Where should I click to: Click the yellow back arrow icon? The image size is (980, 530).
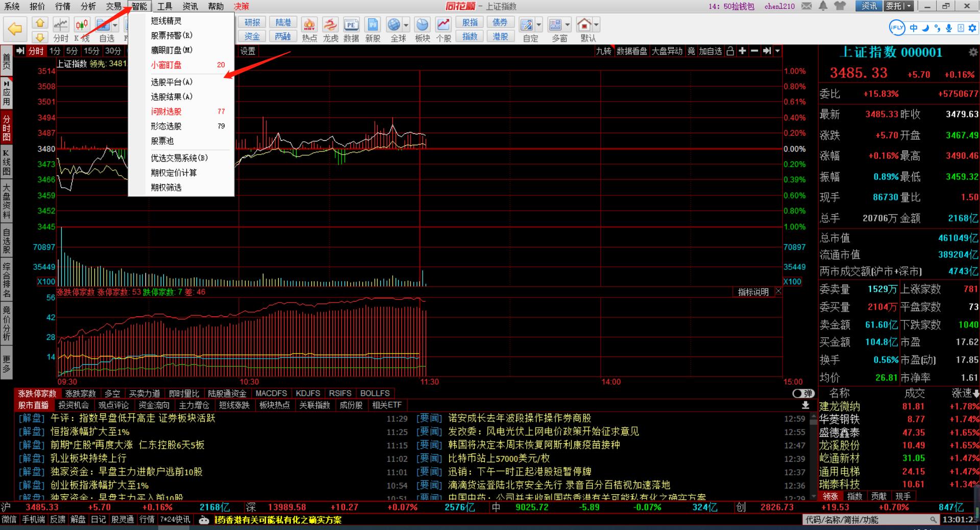[x=15, y=29]
